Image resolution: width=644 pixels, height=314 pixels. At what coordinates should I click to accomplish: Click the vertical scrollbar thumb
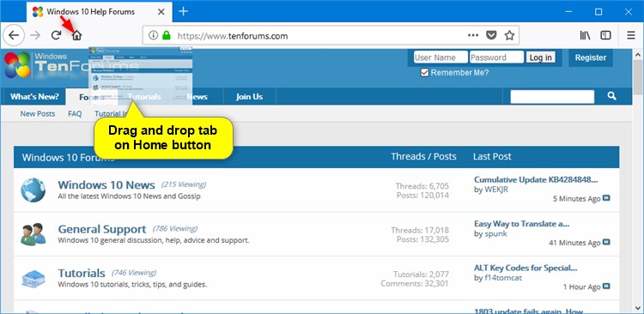(638, 77)
